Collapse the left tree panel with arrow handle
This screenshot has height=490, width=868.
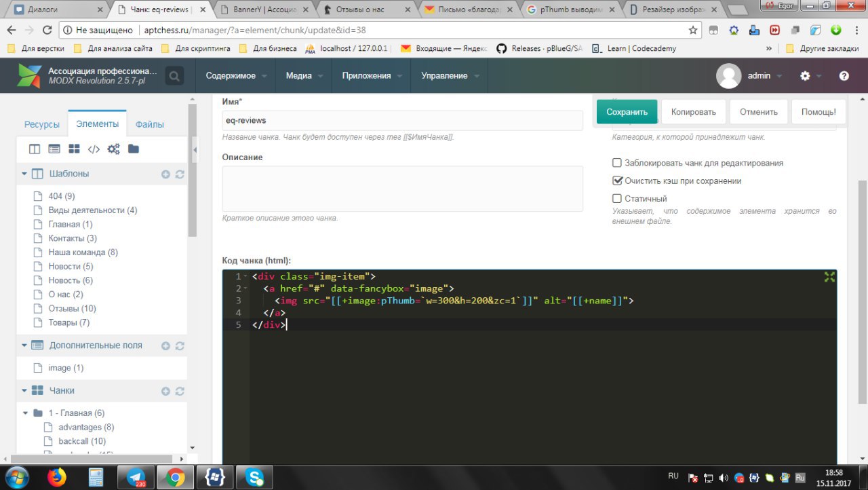coord(195,150)
